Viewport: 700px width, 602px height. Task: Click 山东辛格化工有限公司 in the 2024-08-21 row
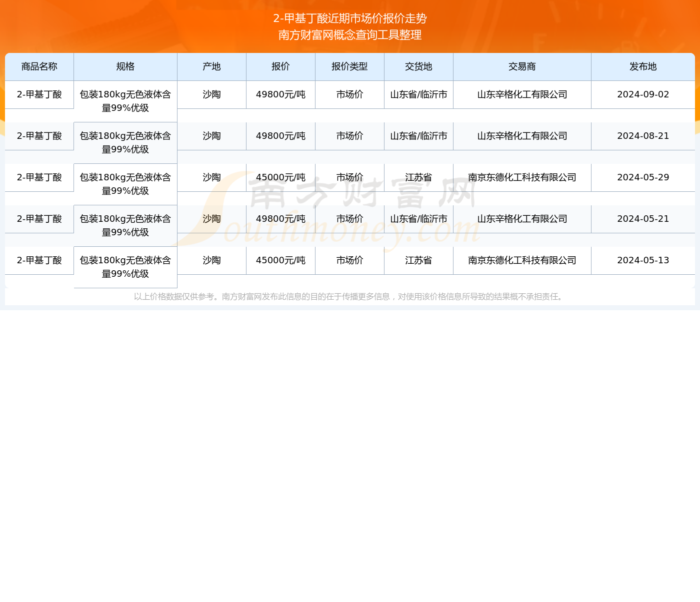(x=522, y=136)
